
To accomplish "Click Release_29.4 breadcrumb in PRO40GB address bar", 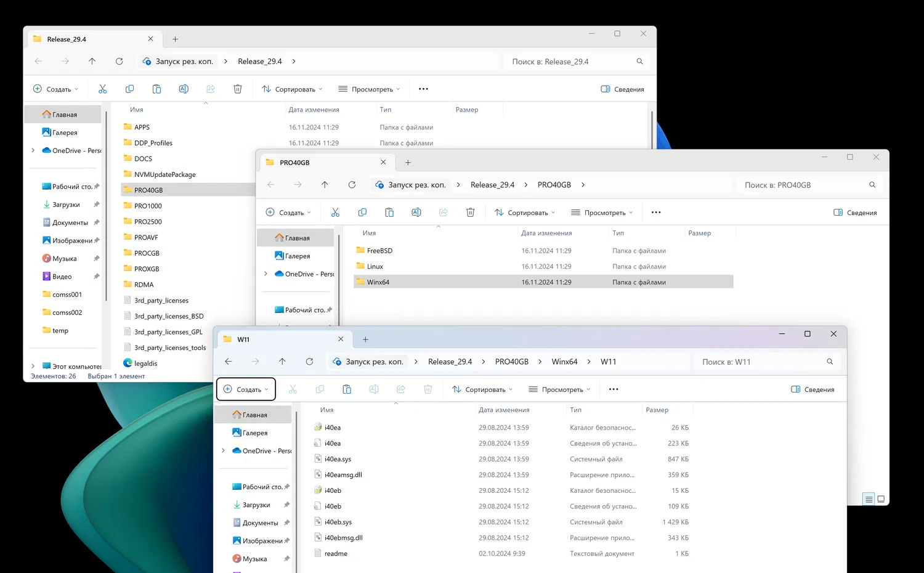I will pos(492,185).
